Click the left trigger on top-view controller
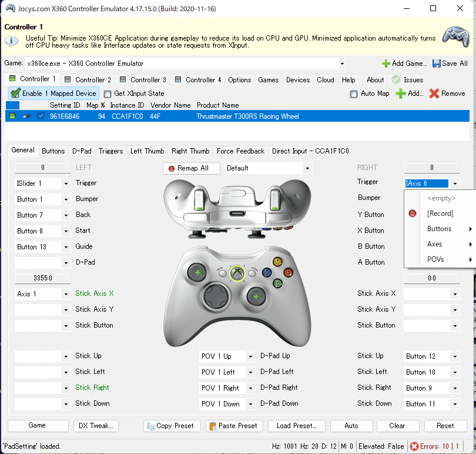Viewport: 476px width, 454px height. (199, 199)
